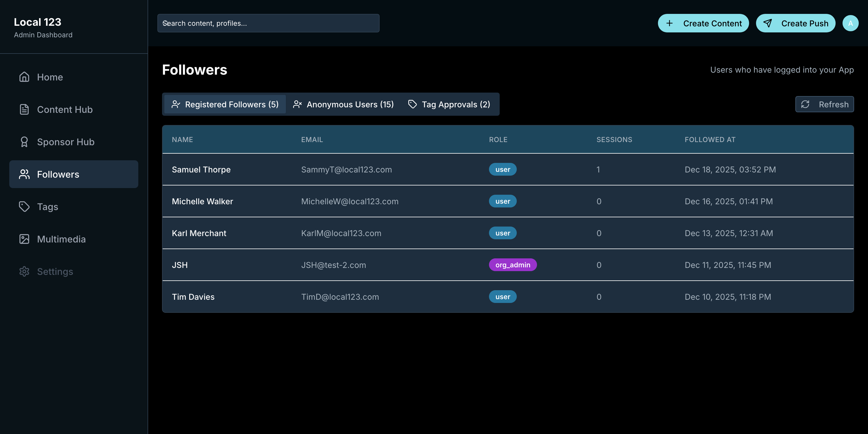The height and width of the screenshot is (434, 868).
Task: Open the Tag Approvals (2) tab
Action: tap(450, 104)
